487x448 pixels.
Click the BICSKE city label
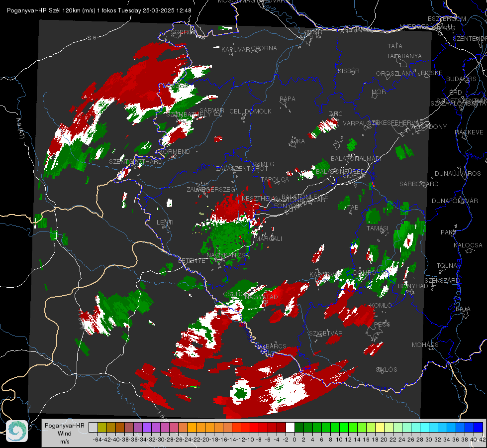tap(432, 73)
